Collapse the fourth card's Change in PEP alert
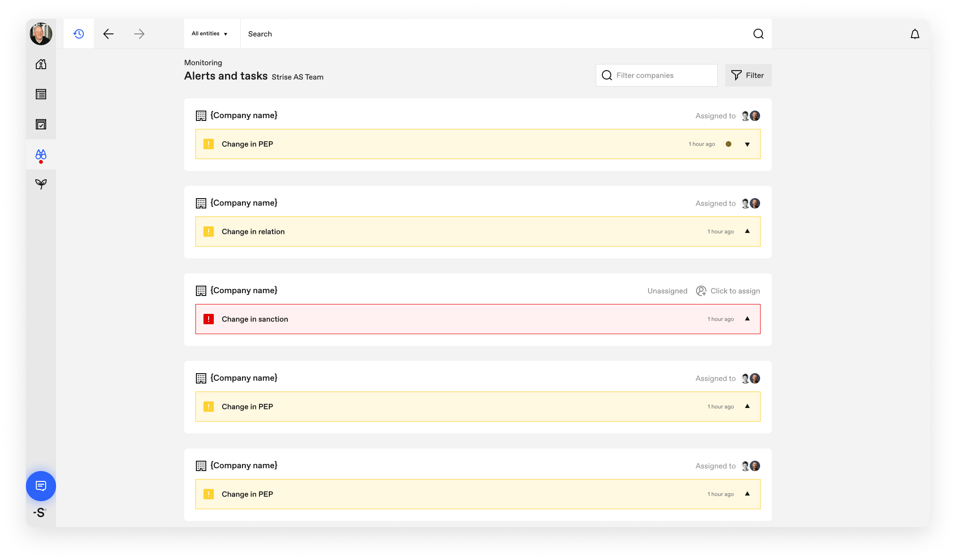The width and height of the screenshot is (956, 560). pos(747,406)
